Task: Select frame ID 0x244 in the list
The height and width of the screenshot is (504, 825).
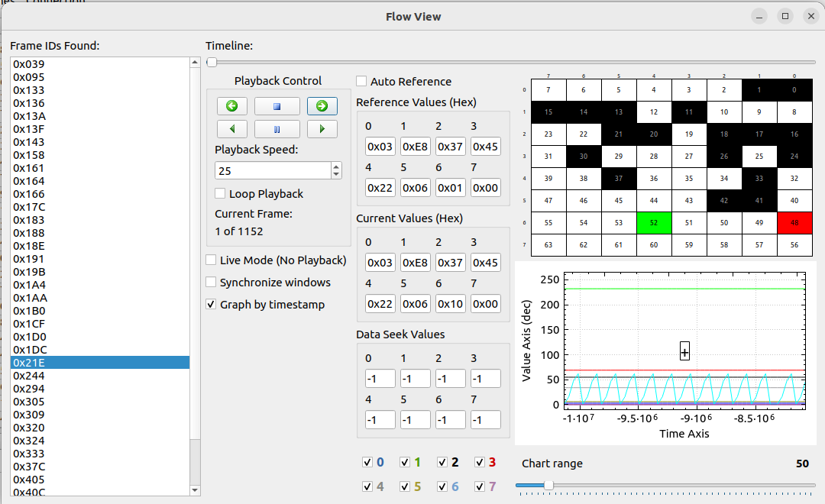Action: tap(100, 376)
